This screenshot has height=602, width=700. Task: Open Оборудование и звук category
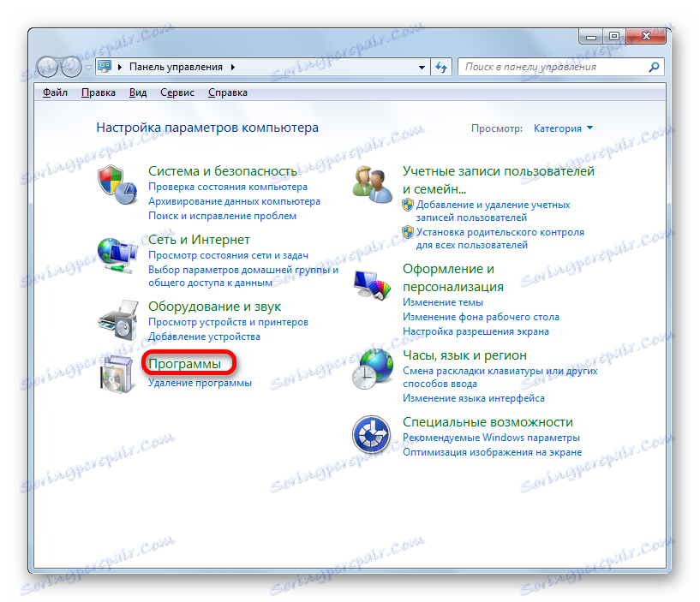point(215,307)
